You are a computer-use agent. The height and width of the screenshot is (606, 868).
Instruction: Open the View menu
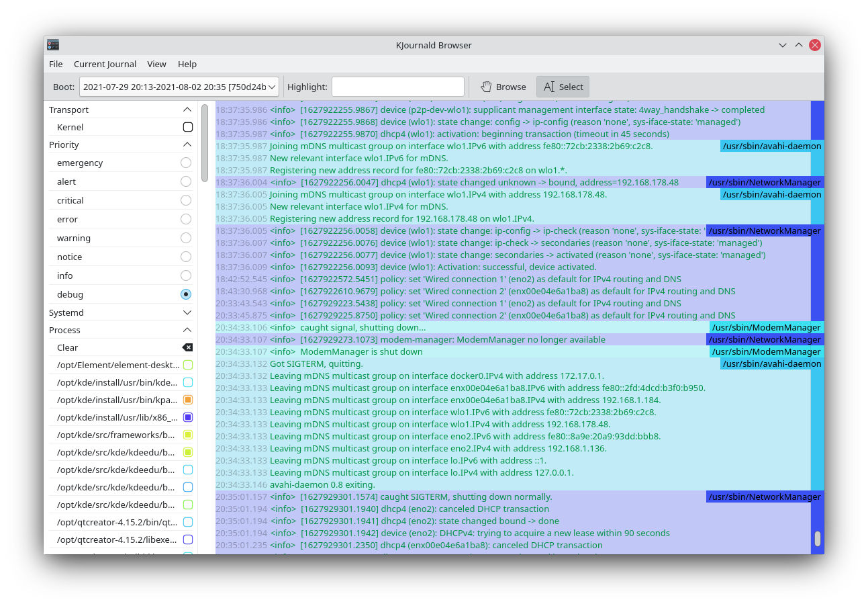point(156,64)
